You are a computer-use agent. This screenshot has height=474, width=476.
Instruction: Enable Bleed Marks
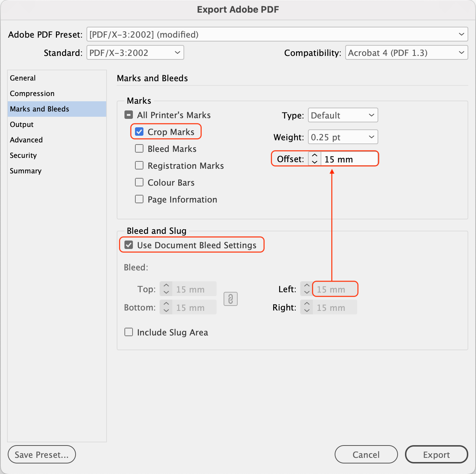coord(140,149)
